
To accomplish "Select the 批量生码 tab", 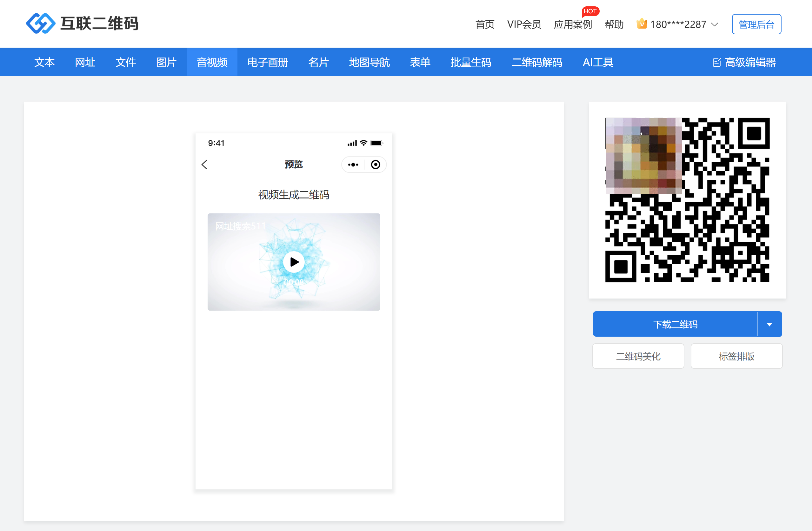I will (x=470, y=63).
